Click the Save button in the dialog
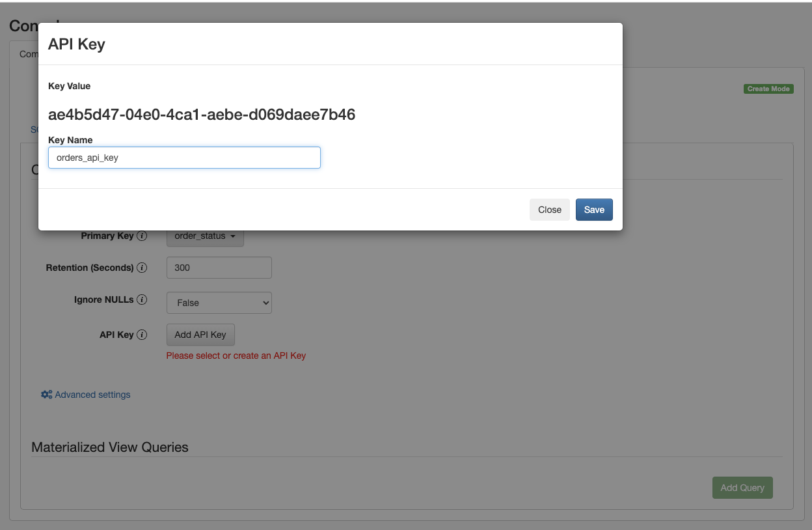Viewport: 812px width, 530px height. 593,210
